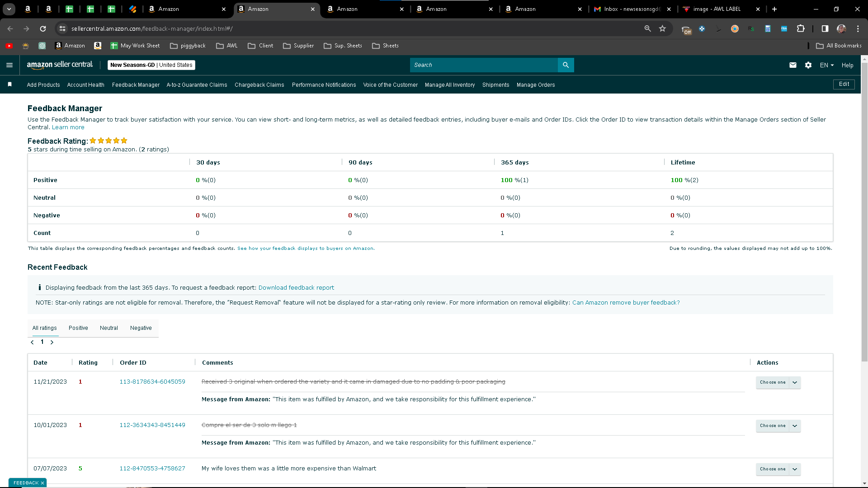The width and height of the screenshot is (868, 488).
Task: Open 'Choose one' dropdown for 11/21/2023 feedback
Action: pyautogui.click(x=778, y=382)
